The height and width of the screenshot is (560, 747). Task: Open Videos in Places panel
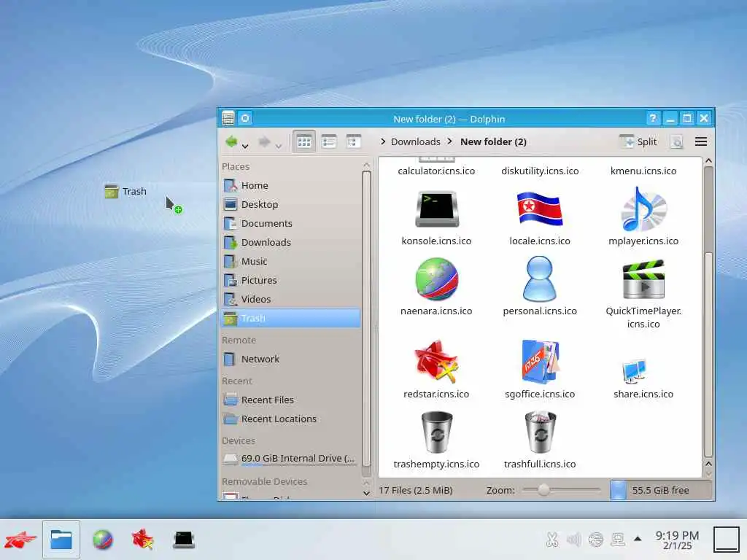291,299
